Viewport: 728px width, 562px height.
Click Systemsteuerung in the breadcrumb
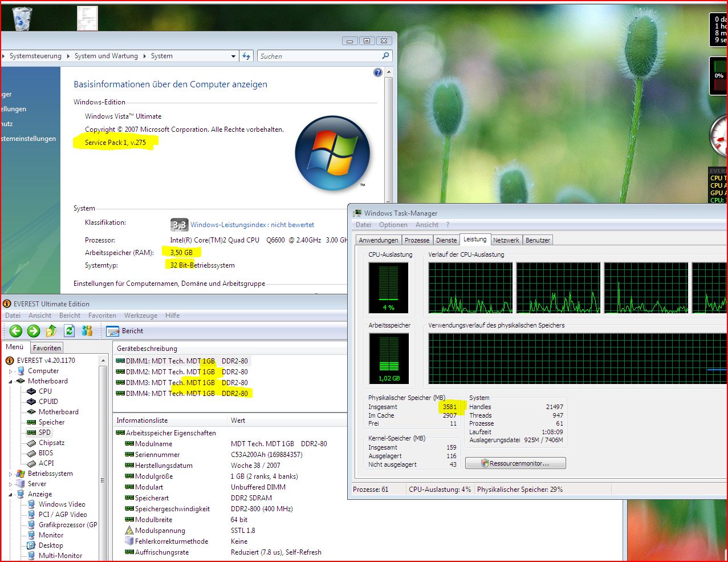(x=35, y=56)
